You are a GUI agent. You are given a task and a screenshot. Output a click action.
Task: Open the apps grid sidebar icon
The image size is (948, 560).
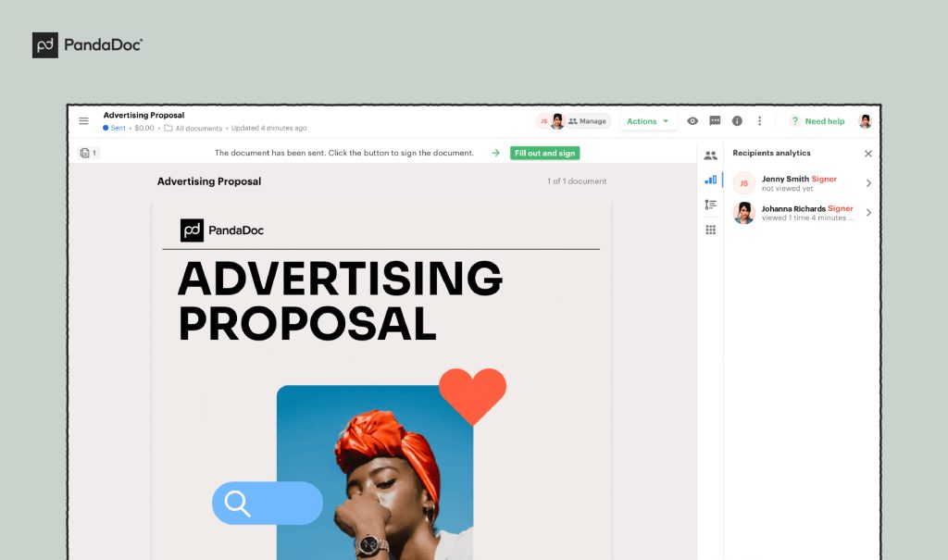click(x=710, y=230)
